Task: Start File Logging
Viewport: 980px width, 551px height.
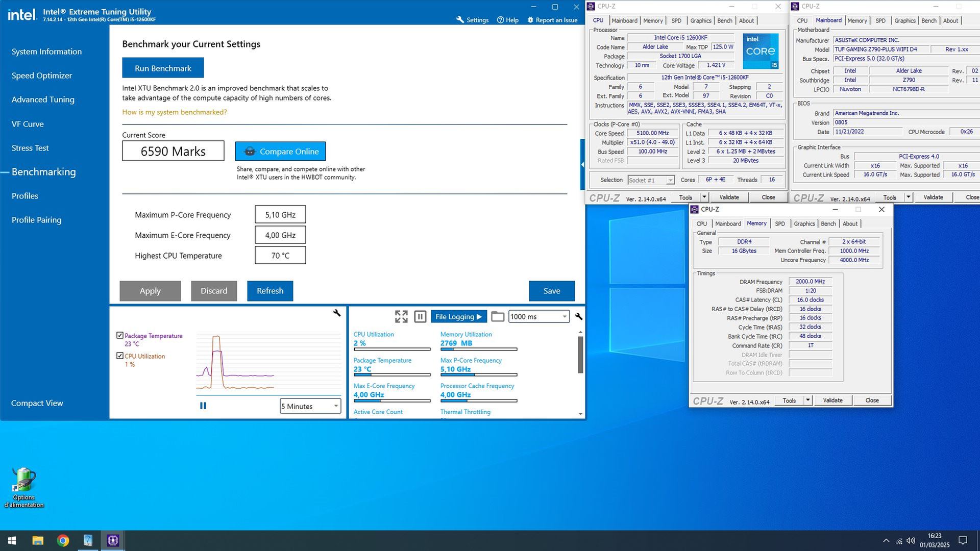Action: 458,317
